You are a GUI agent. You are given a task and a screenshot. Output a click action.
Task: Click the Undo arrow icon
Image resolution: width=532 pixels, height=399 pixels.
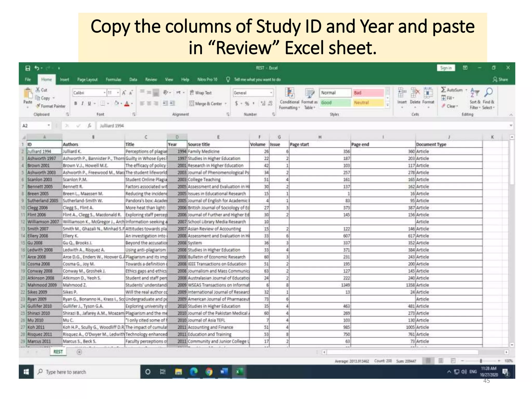(x=37, y=68)
